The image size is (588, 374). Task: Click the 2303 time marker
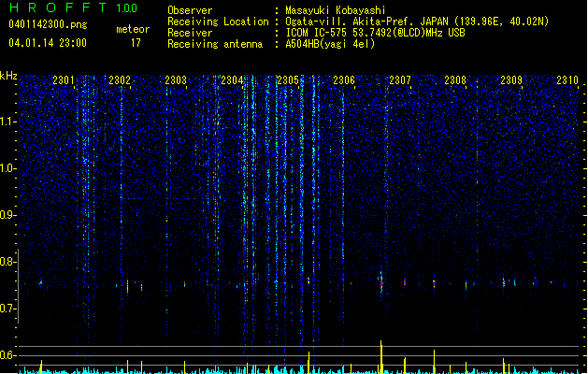click(176, 80)
